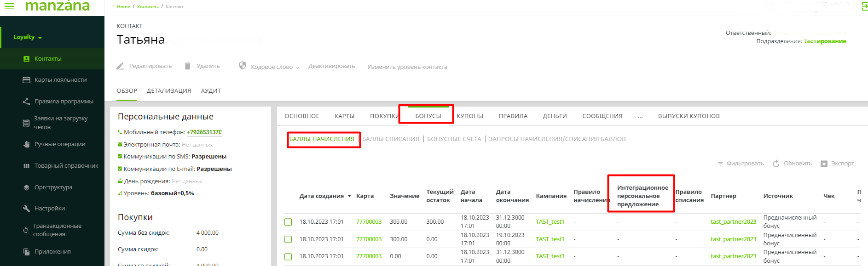Open Карты лояльности in the sidebar
Screen dimensions: 868x266
60,80
